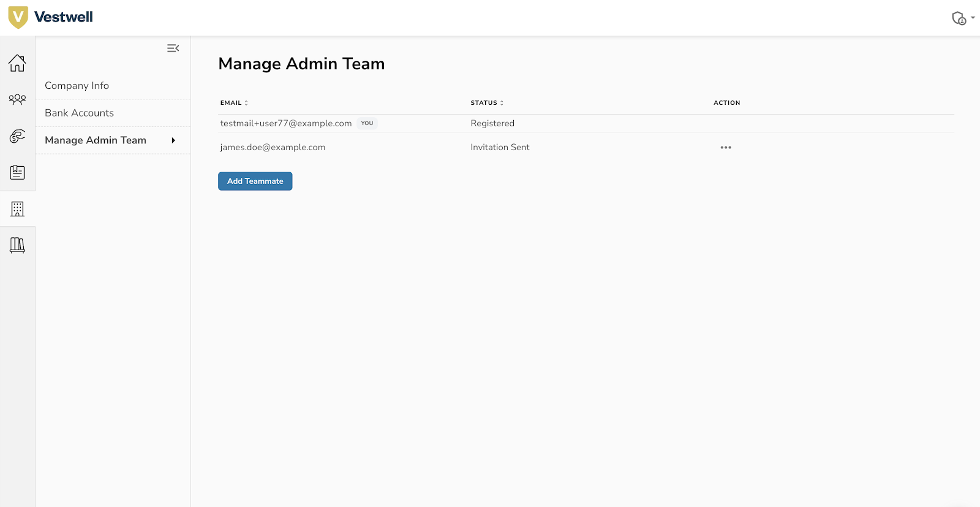
Task: Open the Company Info menu item
Action: click(x=77, y=86)
